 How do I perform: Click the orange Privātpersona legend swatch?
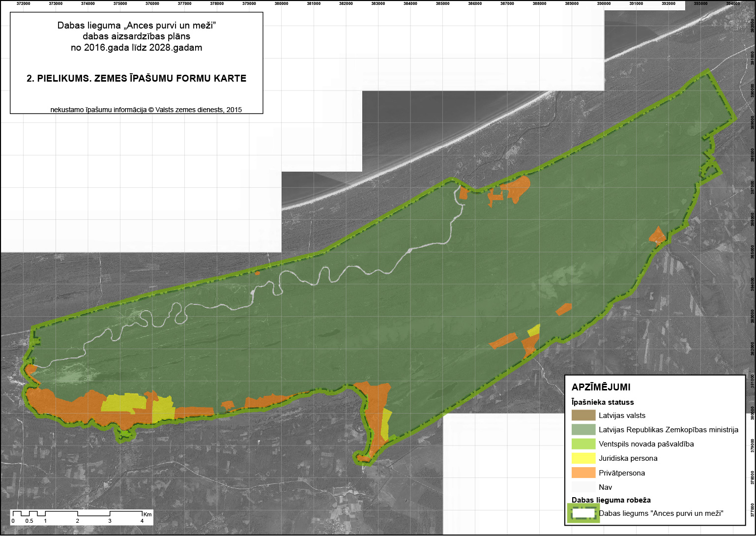pos(583,473)
